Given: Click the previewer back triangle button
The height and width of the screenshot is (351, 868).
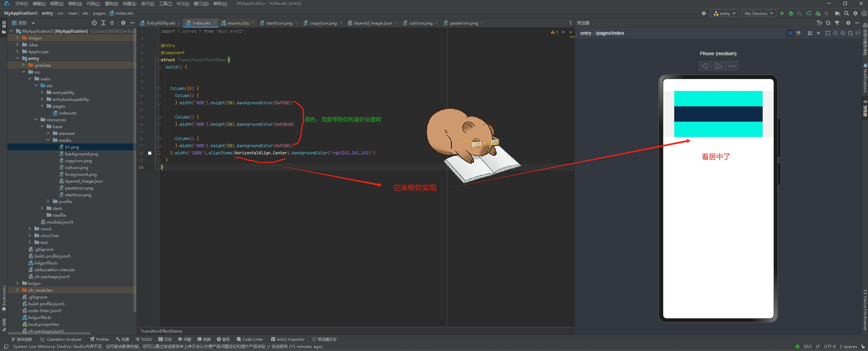Looking at the screenshot, I should (704, 66).
